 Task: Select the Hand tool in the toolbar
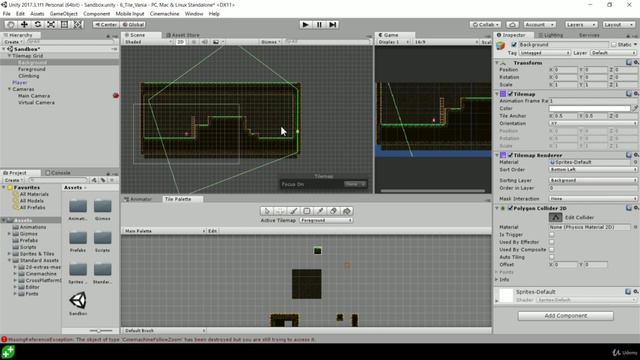pyautogui.click(x=11, y=24)
